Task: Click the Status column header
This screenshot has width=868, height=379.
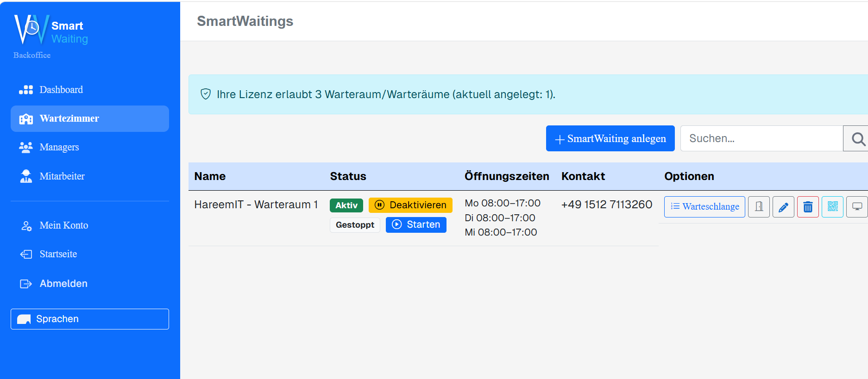Action: (x=348, y=176)
